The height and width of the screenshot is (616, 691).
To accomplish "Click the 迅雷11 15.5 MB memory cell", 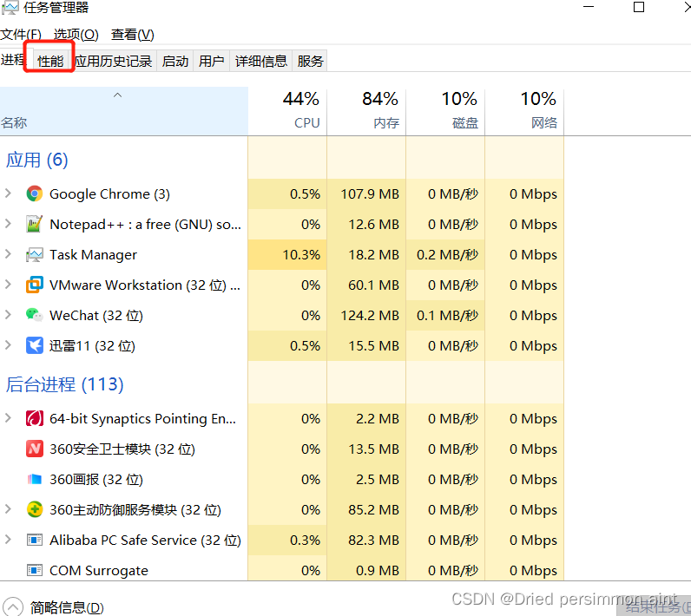I will [x=366, y=345].
